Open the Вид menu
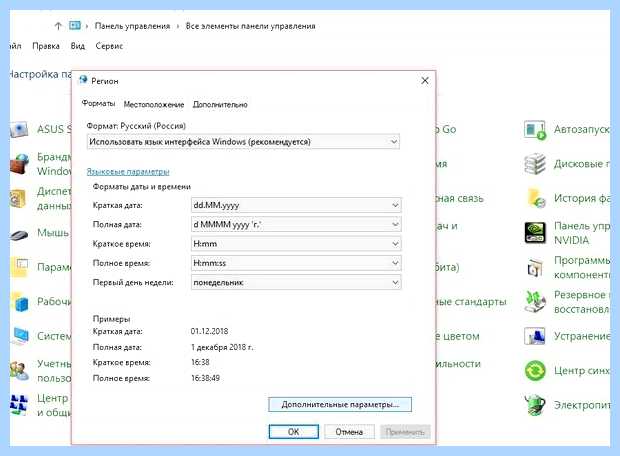The height and width of the screenshot is (456, 620). (78, 46)
